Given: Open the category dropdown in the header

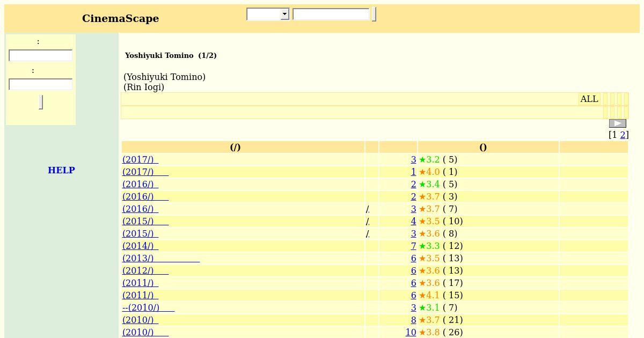Looking at the screenshot, I should [268, 14].
